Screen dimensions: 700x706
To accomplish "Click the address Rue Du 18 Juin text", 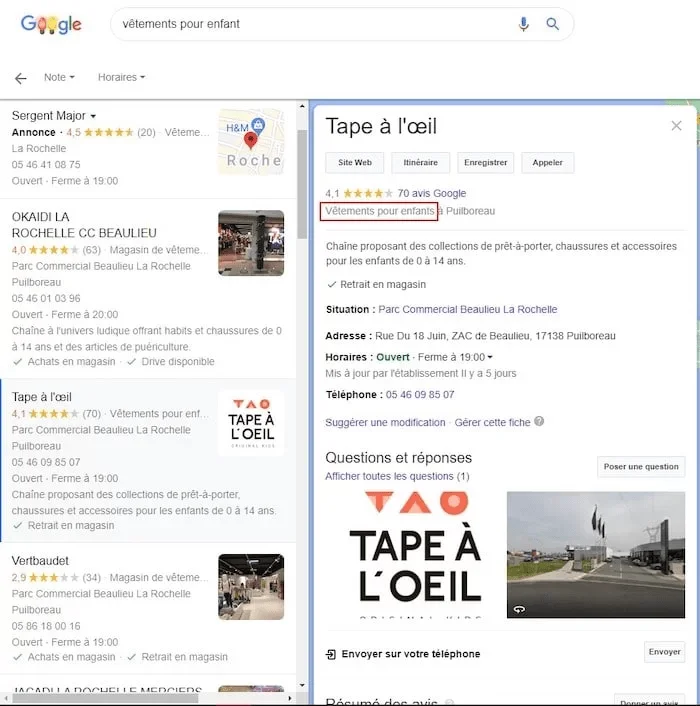I will pos(495,336).
